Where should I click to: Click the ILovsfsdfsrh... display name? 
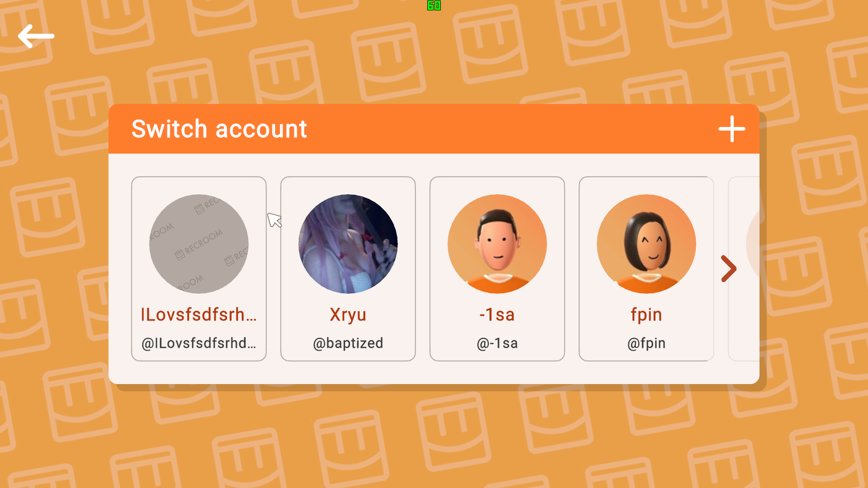tap(199, 314)
